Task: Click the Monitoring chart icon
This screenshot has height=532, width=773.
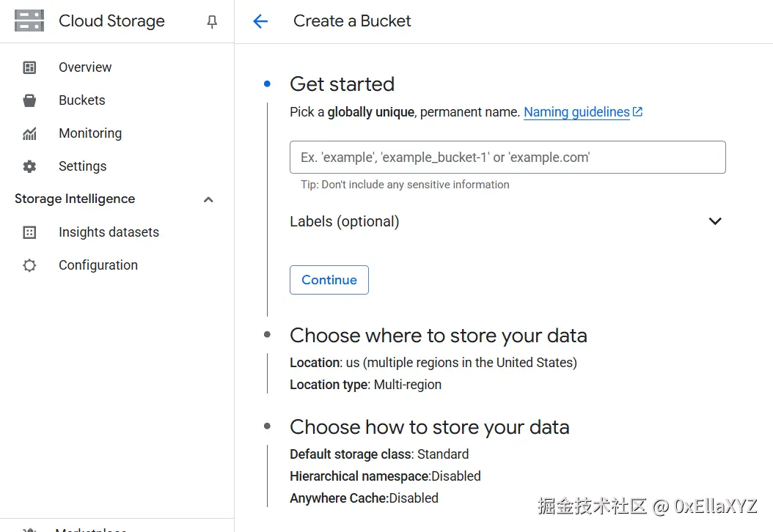Action: (x=29, y=133)
